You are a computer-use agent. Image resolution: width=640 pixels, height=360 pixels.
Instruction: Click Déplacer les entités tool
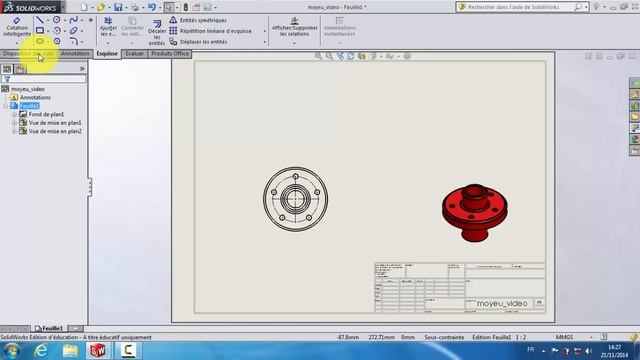pyautogui.click(x=198, y=42)
